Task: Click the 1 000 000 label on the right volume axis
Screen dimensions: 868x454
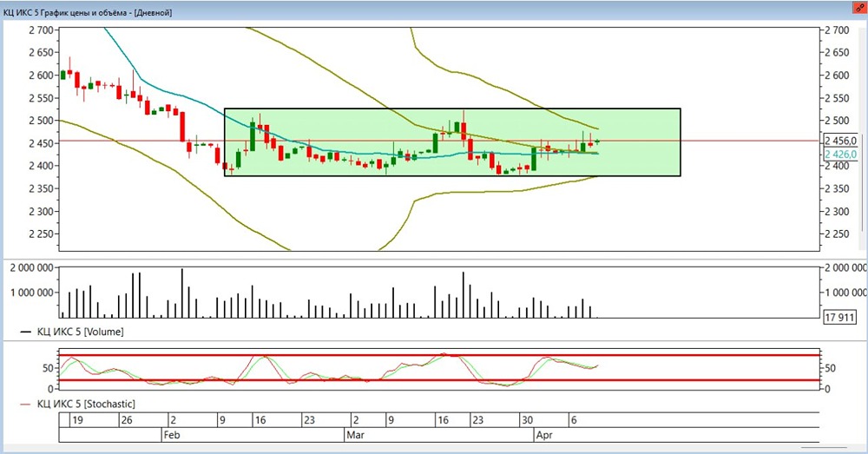Action: [845, 293]
